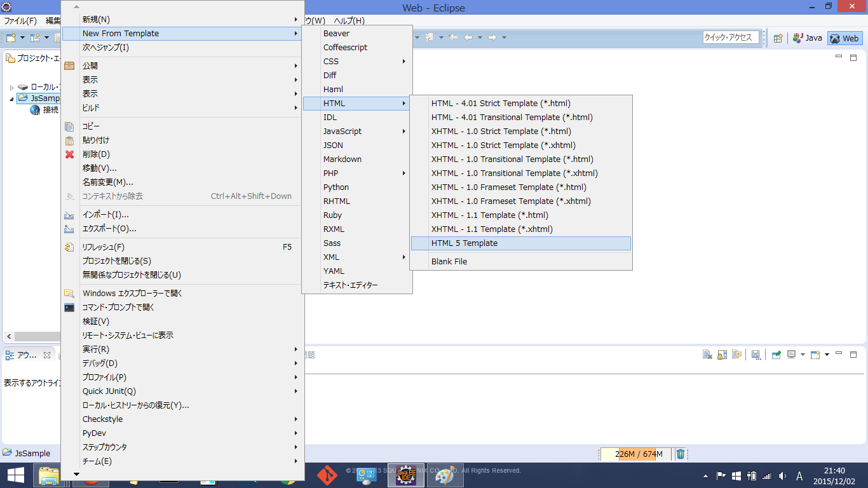The width and height of the screenshot is (868, 488).
Task: Switch to the Web perspective
Action: pyautogui.click(x=844, y=38)
